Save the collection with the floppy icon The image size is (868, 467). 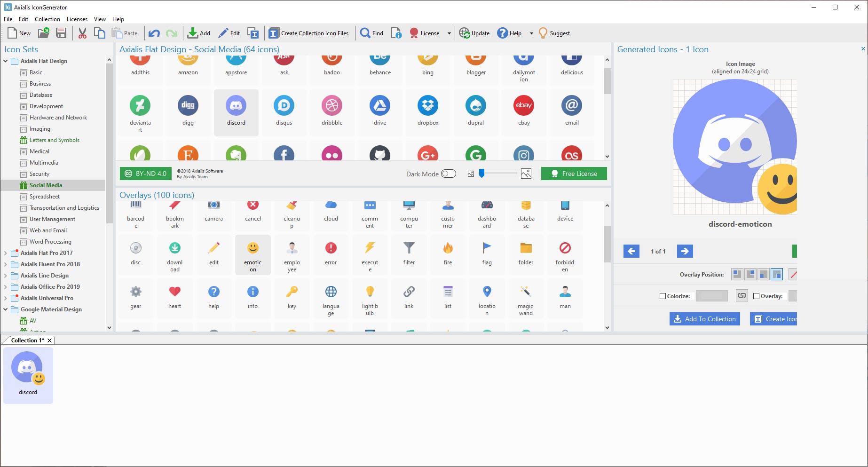coord(61,33)
